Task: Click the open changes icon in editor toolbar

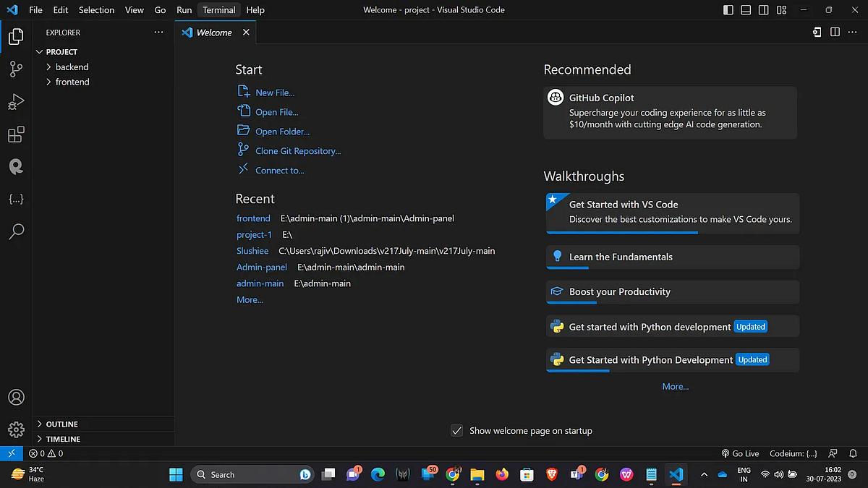Action: [817, 33]
